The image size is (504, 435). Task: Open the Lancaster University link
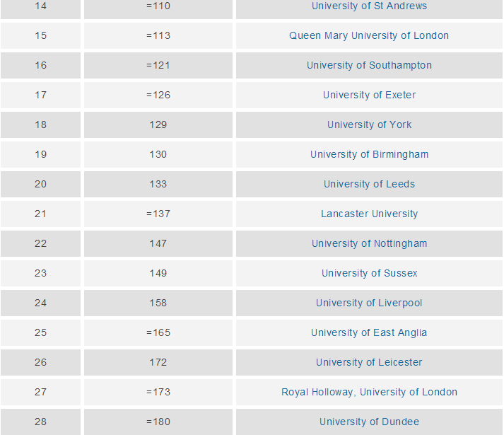369,214
